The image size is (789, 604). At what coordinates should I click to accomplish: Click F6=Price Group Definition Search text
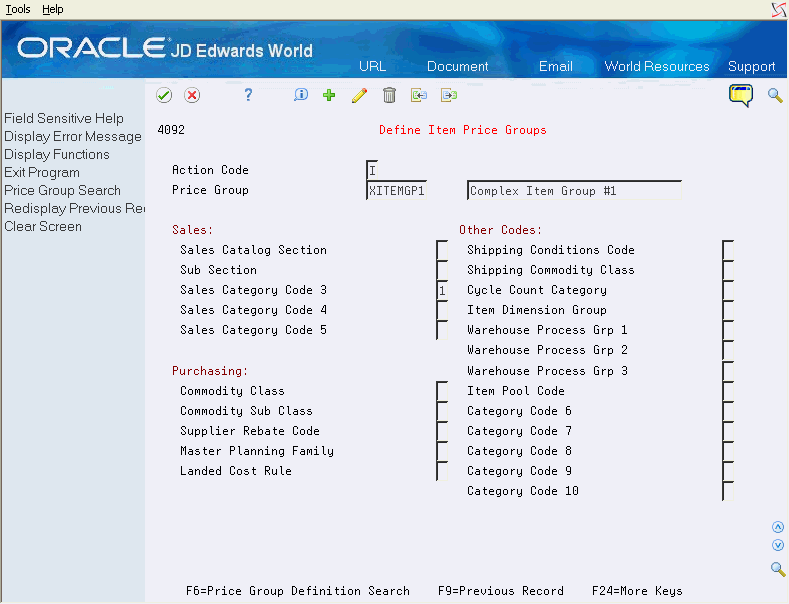(x=298, y=591)
